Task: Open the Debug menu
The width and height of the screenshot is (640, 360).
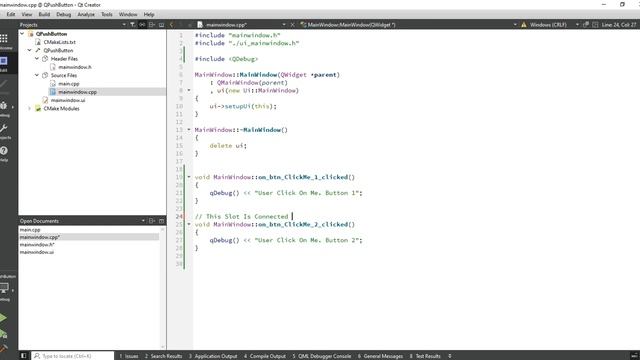Action: click(63, 14)
